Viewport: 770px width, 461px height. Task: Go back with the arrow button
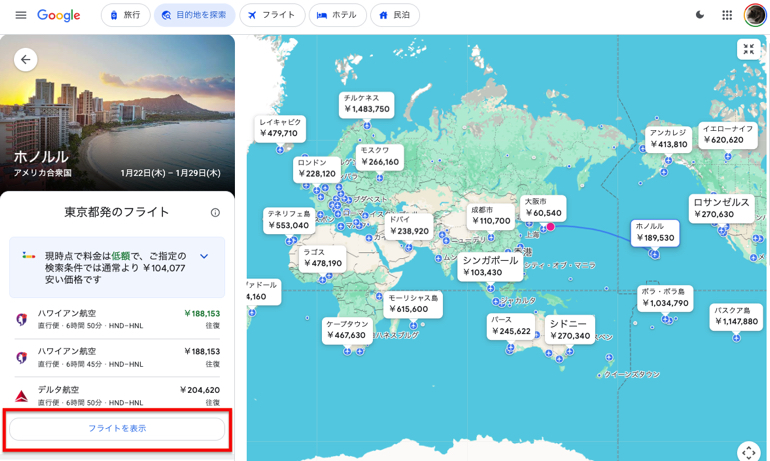(x=26, y=60)
